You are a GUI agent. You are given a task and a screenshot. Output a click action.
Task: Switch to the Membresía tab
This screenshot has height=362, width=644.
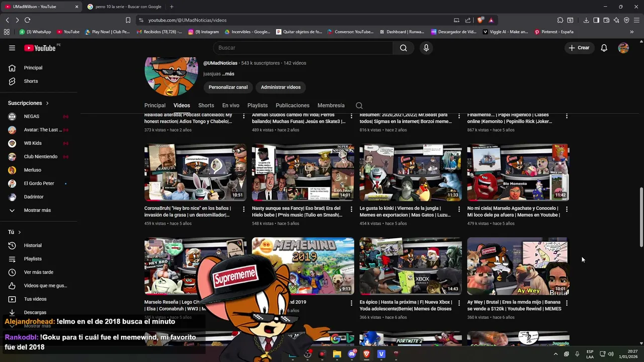pyautogui.click(x=331, y=106)
